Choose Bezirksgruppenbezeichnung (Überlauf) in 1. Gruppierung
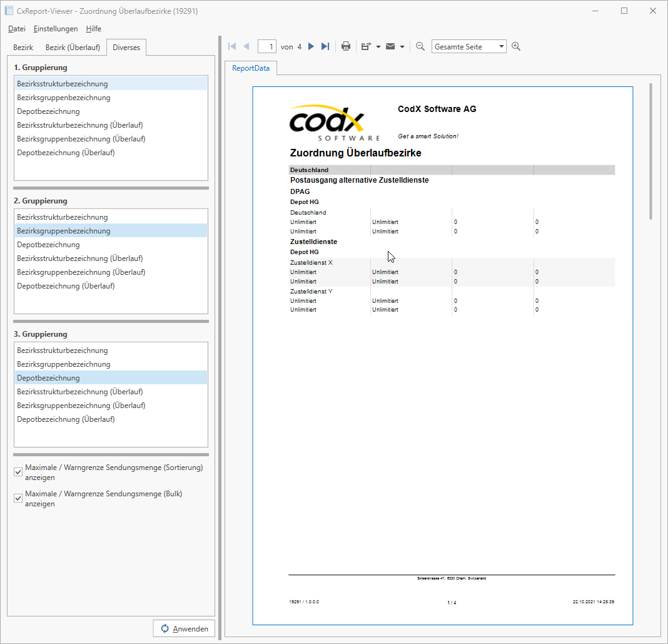The image size is (668, 644). pos(111,139)
